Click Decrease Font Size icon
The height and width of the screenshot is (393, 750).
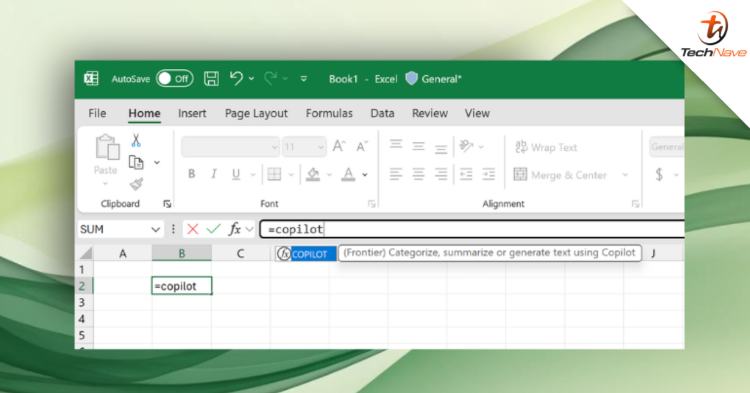[362, 146]
